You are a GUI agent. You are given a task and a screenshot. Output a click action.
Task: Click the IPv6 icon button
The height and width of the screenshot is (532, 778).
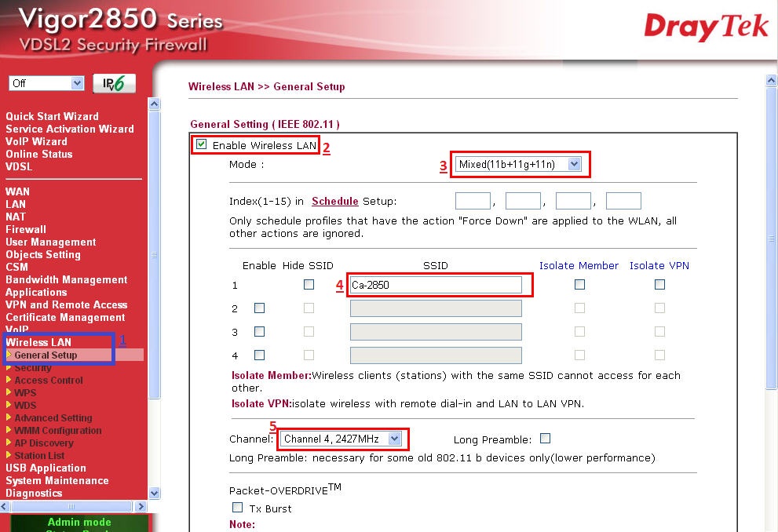(114, 84)
